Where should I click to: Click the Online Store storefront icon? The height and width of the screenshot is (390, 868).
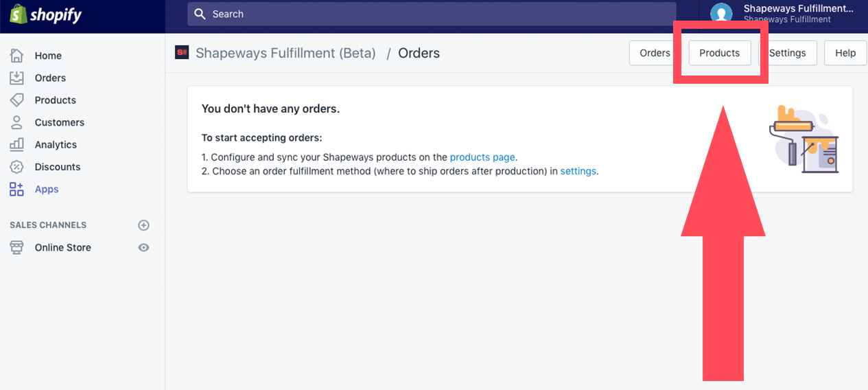16,248
